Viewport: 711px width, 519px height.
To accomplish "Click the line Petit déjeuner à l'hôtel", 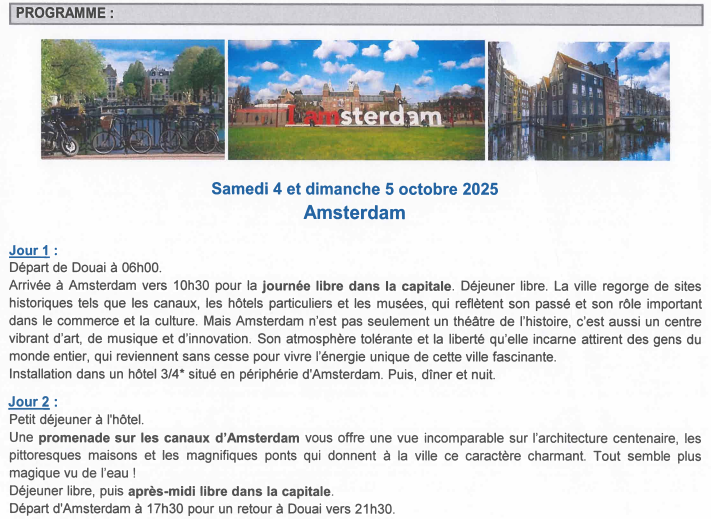I will click(x=76, y=420).
